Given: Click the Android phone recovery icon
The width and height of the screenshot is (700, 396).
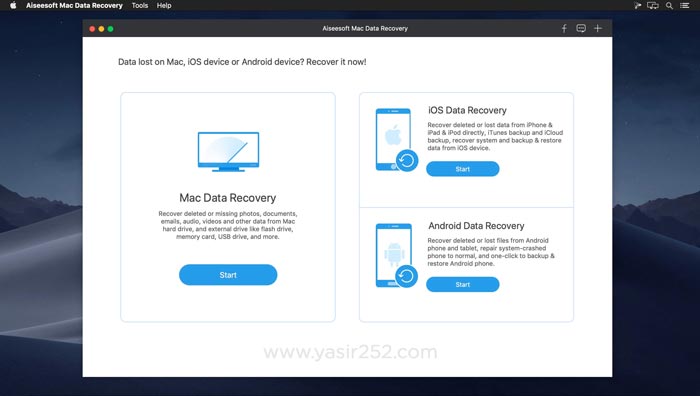Looking at the screenshot, I should click(x=396, y=255).
